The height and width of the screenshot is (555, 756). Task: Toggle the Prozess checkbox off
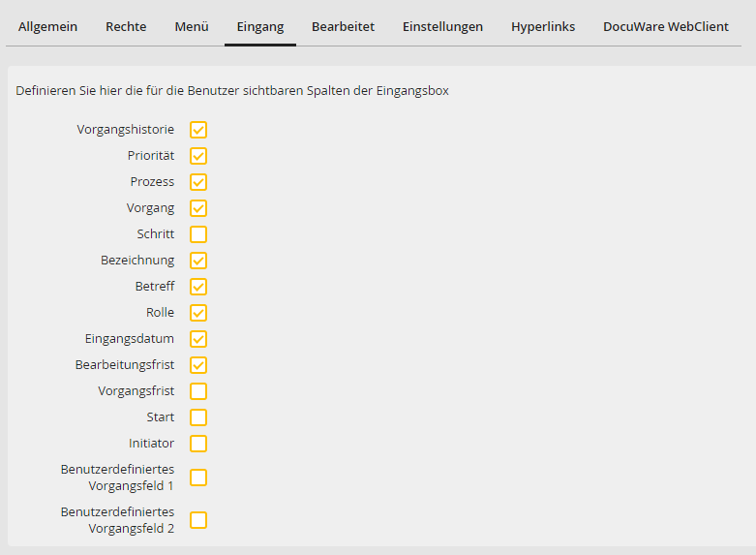point(198,182)
